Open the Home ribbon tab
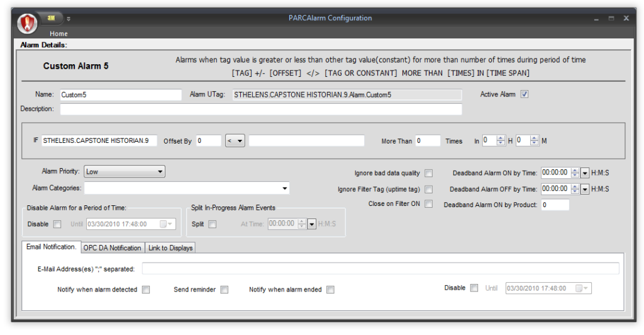Image resolution: width=644 pixels, height=335 pixels. (x=58, y=34)
